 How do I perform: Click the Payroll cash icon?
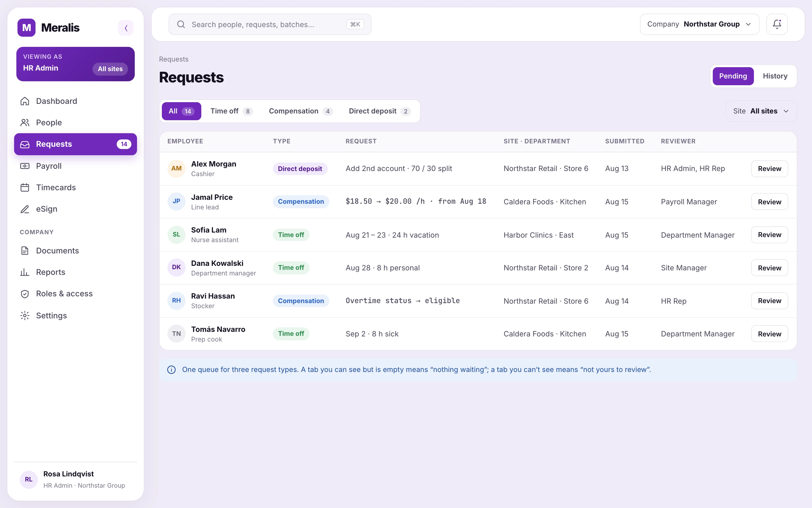pos(25,166)
